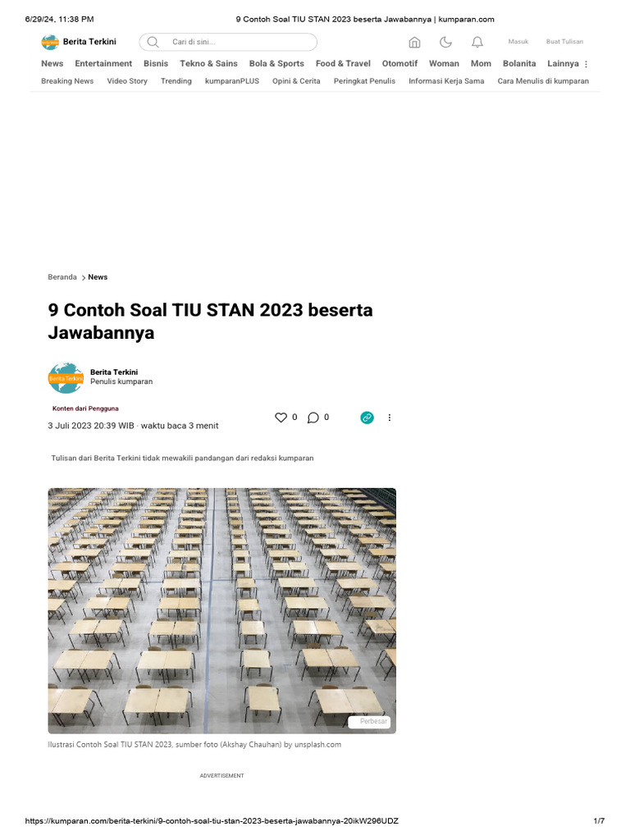Open Berita Terkini author avatar
The height and width of the screenshot is (840, 630).
(x=66, y=377)
